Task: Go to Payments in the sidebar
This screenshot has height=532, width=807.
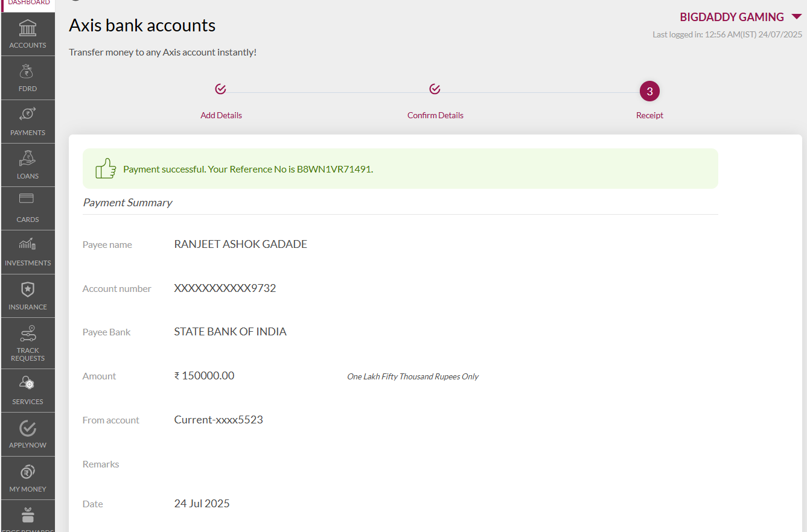Action: [28, 122]
